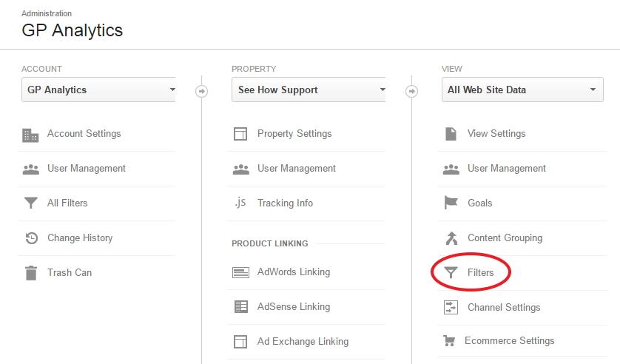The height and width of the screenshot is (364, 620).
Task: Click the Change History clock icon
Action: point(31,238)
